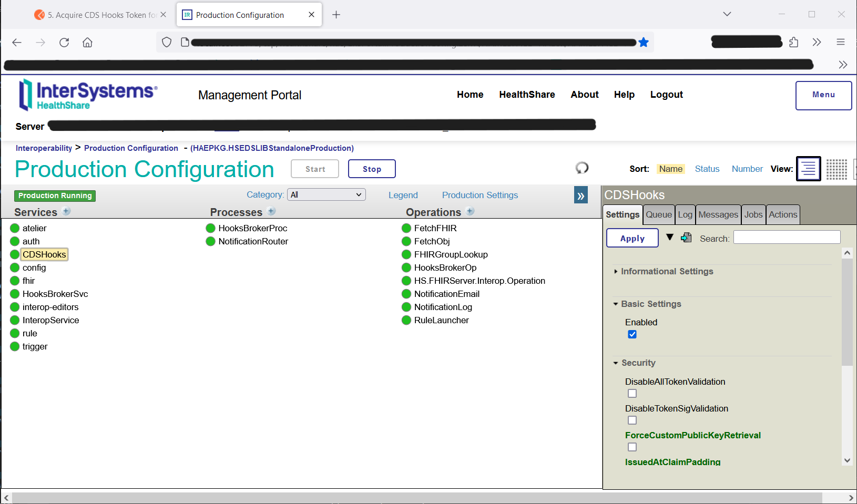This screenshot has height=504, width=857.
Task: Show more toolbar items chevron
Action: 817,43
